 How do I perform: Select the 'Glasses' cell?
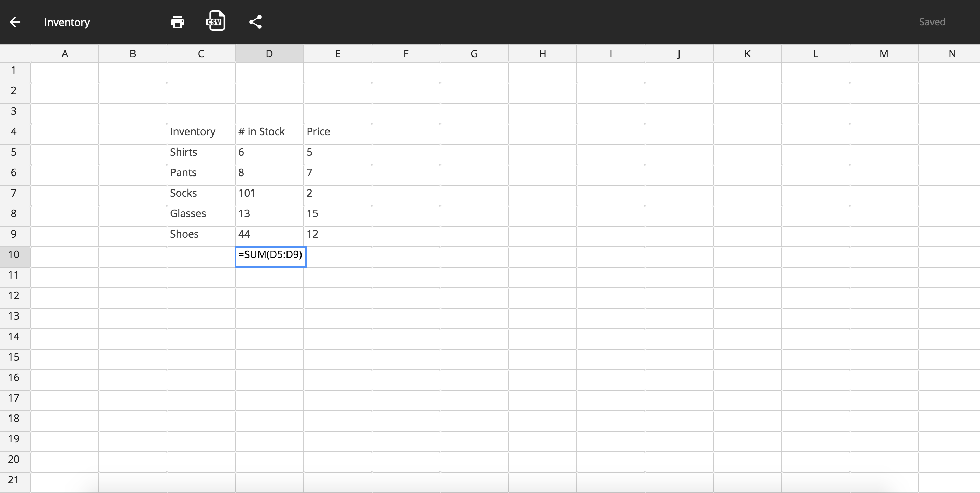click(201, 216)
